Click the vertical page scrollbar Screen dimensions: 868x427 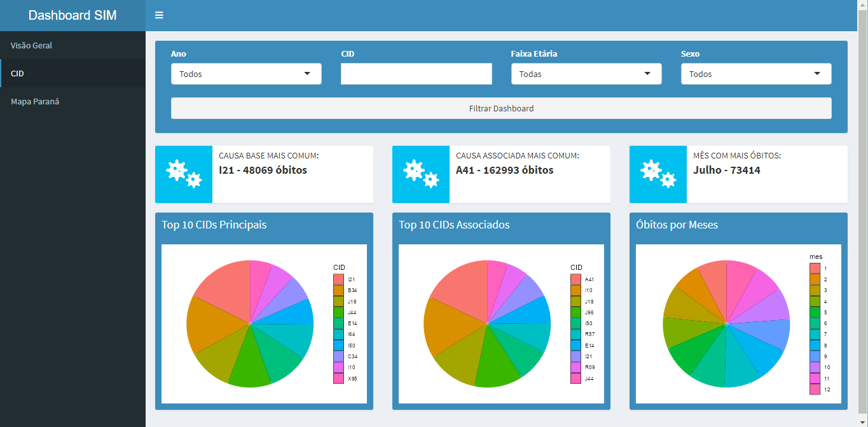[x=862, y=210]
